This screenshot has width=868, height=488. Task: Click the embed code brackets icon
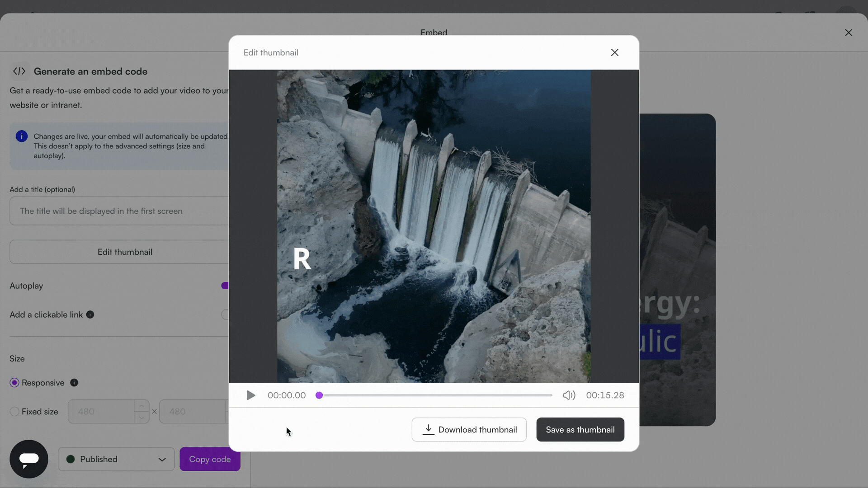19,71
